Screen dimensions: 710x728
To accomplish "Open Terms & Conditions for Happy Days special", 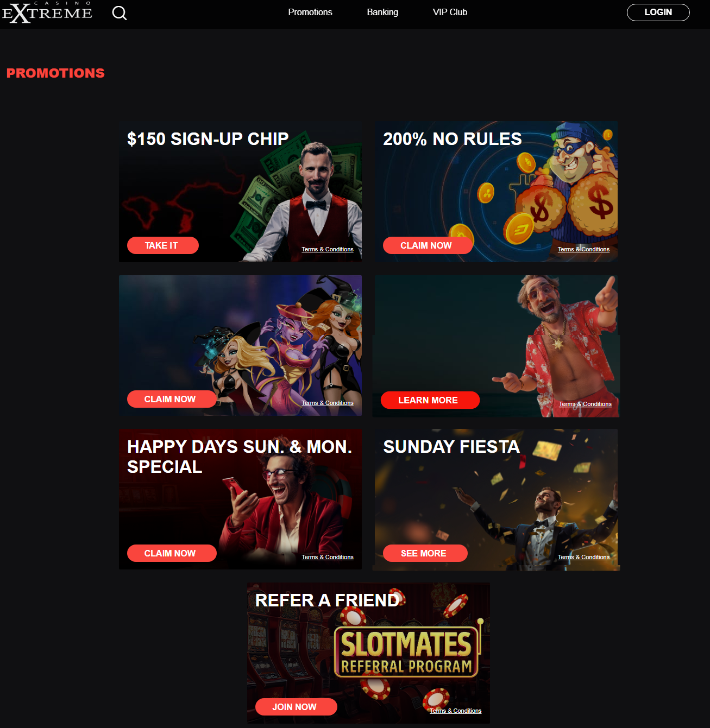I will pyautogui.click(x=328, y=557).
